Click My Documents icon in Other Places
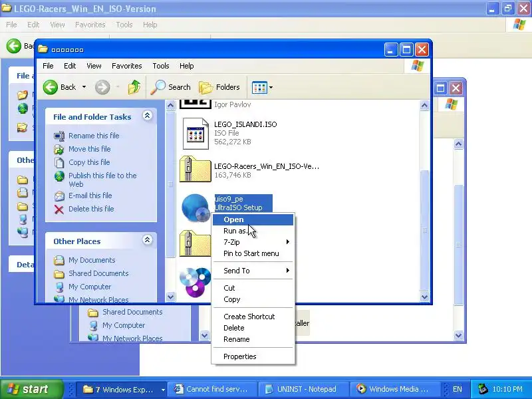532x399 pixels. [x=59, y=260]
